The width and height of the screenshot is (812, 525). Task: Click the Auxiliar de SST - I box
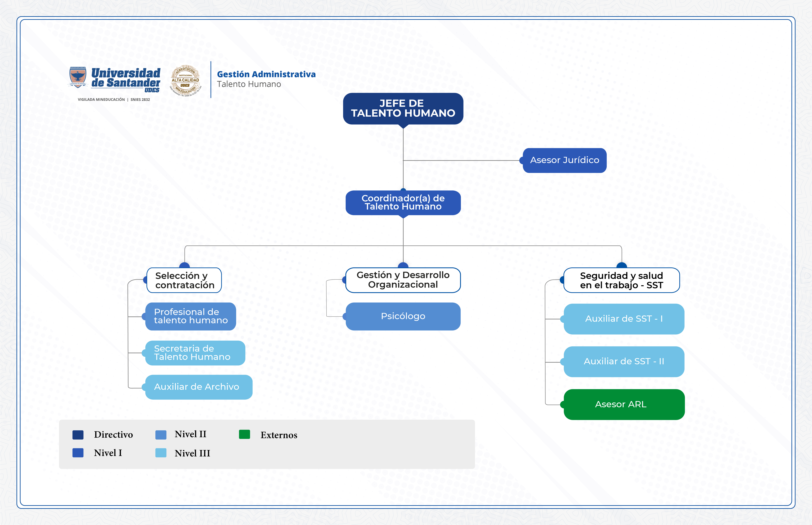pyautogui.click(x=624, y=319)
